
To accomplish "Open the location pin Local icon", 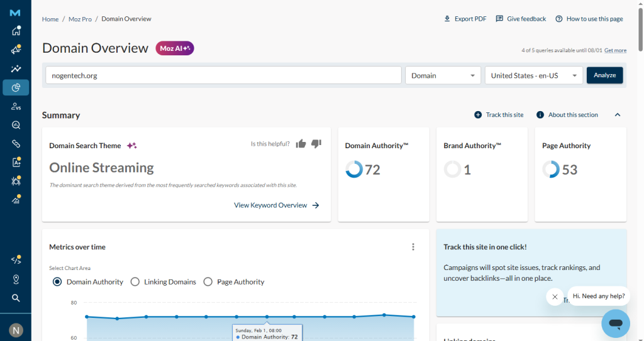I will [16, 279].
